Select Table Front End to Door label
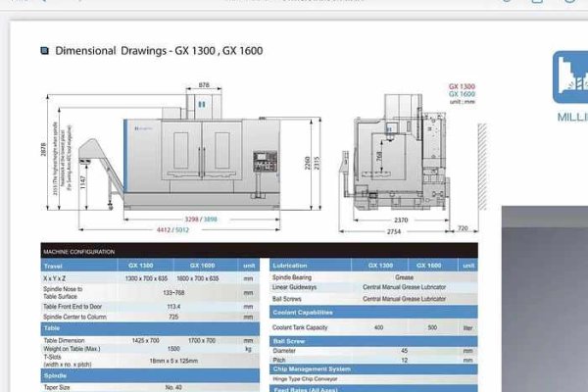 point(73,307)
